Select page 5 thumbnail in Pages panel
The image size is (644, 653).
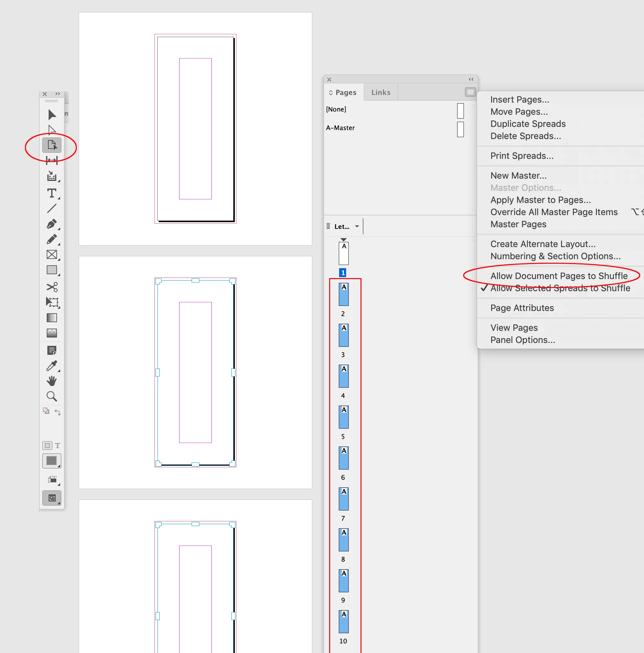coord(344,417)
